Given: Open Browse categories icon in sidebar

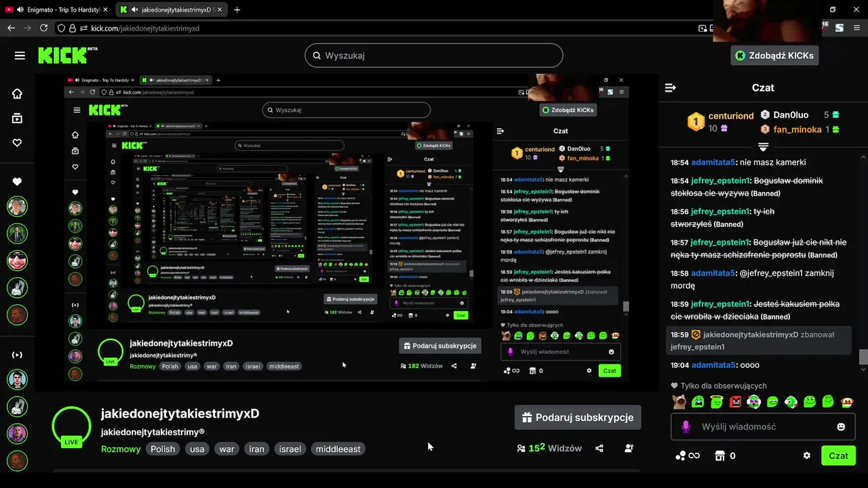Looking at the screenshot, I should [17, 118].
